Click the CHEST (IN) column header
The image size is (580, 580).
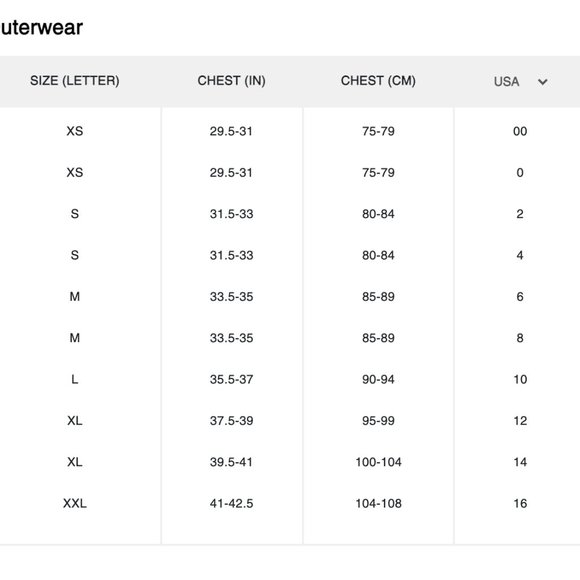232,81
